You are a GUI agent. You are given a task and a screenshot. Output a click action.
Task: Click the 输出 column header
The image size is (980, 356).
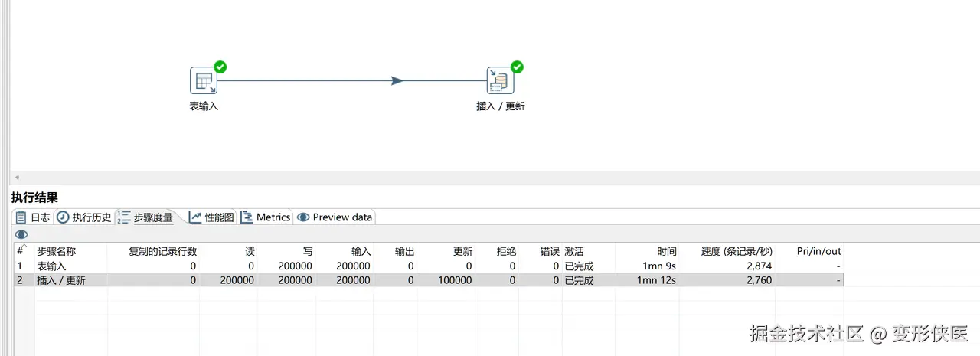396,251
